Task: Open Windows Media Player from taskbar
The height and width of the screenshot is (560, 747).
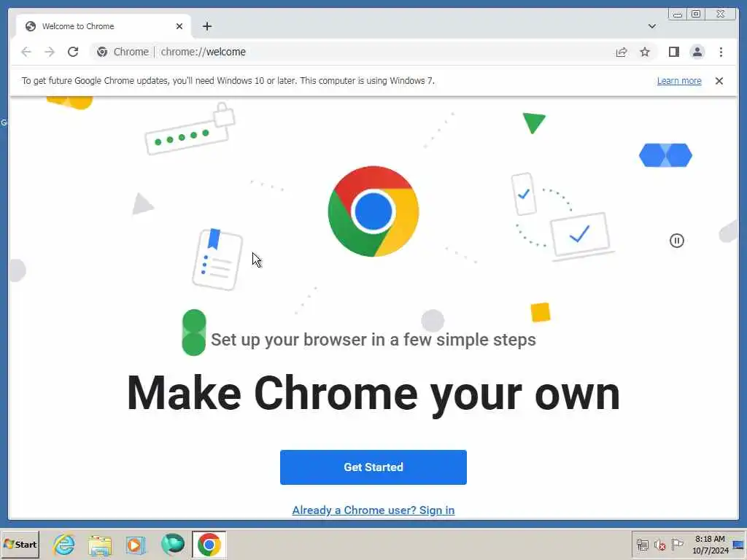Action: (x=135, y=545)
